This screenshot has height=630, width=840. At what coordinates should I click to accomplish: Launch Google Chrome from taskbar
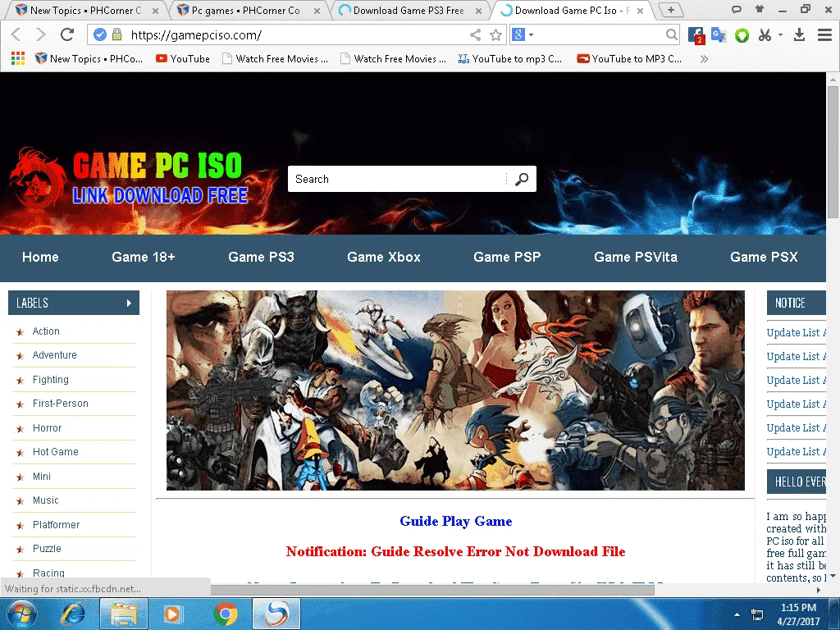(226, 614)
